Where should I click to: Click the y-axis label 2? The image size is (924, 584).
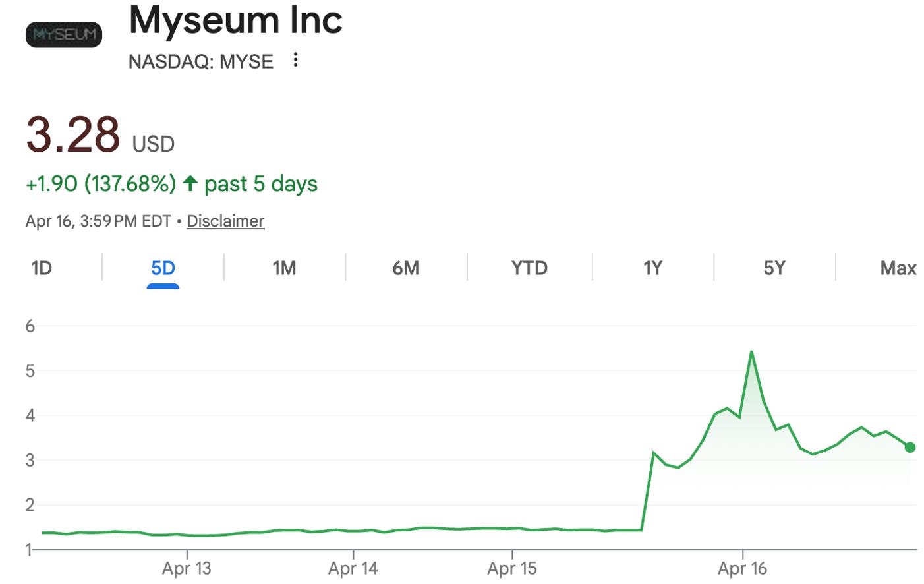(x=30, y=505)
